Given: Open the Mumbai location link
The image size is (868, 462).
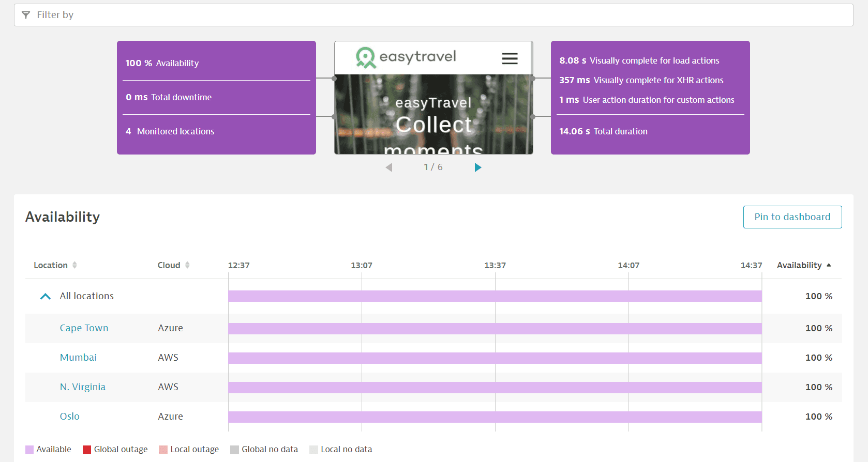Looking at the screenshot, I should point(78,358).
